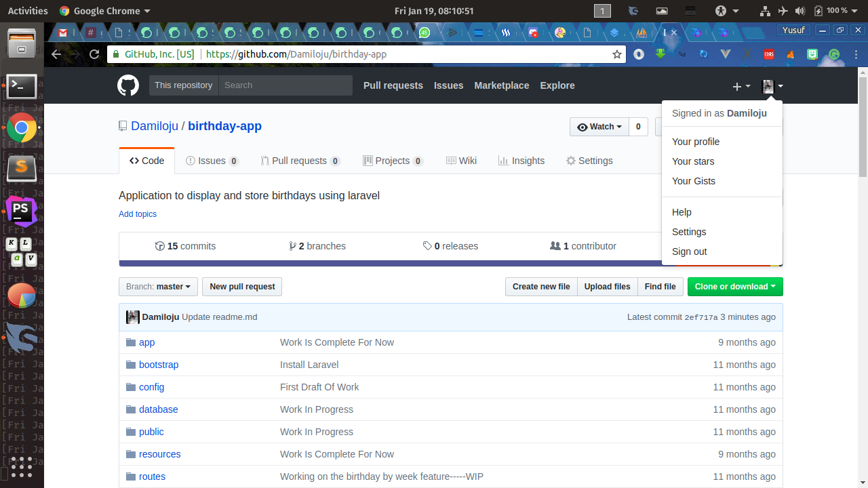The image size is (868, 488).
Task: Click the New pull request button
Action: coord(242,287)
